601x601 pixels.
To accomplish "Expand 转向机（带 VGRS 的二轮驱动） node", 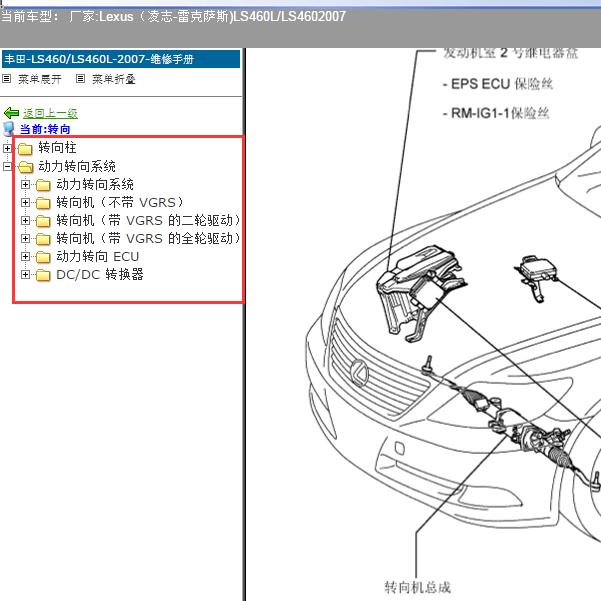I will [25, 220].
